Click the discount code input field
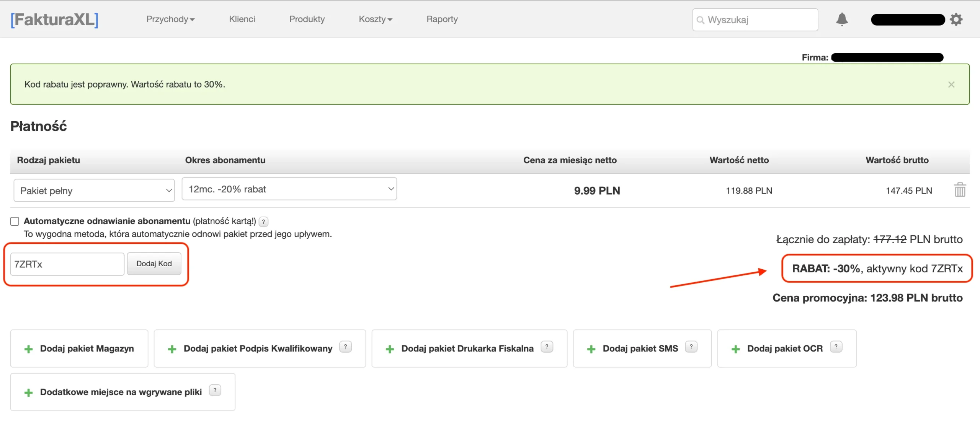This screenshot has height=425, width=980. (x=67, y=264)
